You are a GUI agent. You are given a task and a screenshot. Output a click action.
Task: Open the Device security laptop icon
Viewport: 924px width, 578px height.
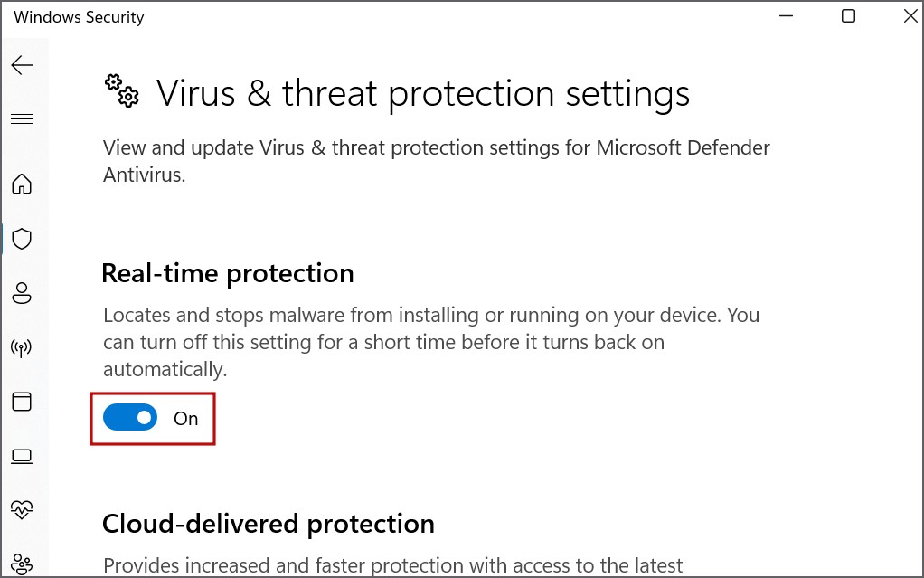coord(22,455)
